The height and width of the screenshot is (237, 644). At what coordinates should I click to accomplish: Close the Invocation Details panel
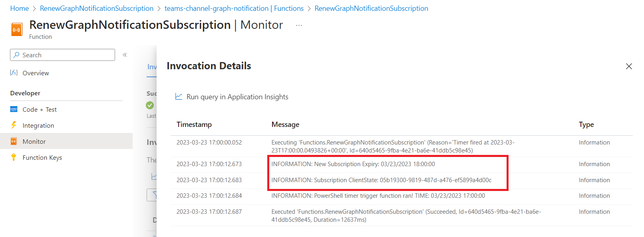click(629, 66)
